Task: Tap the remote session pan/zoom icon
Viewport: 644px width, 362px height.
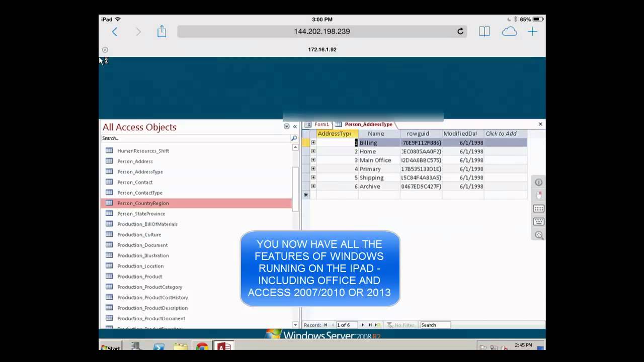Action: [538, 235]
